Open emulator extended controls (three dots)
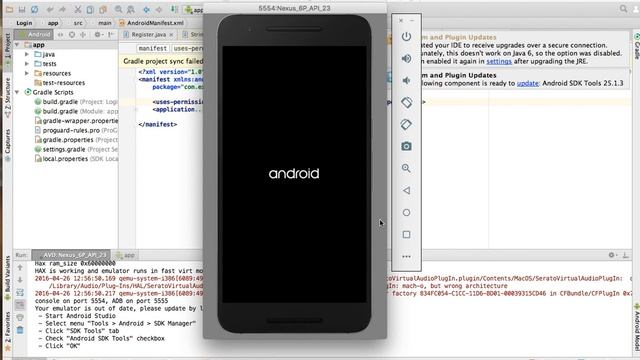This screenshot has height=360, width=640. 406,256
